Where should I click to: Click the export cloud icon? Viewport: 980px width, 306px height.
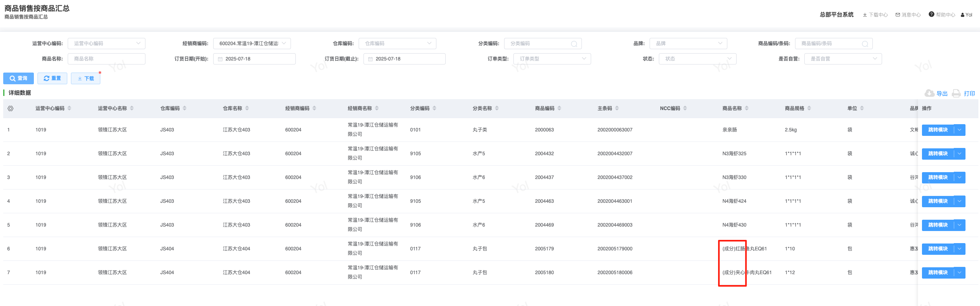click(929, 94)
